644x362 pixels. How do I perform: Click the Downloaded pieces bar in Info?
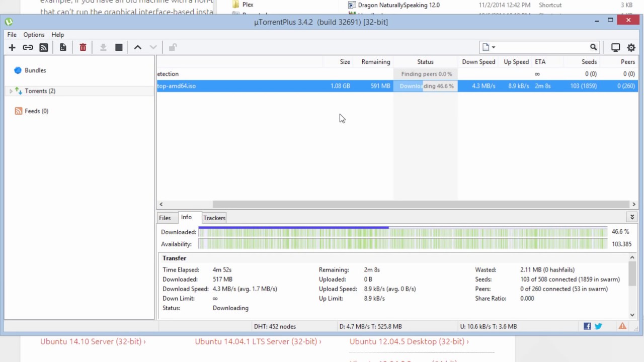[x=403, y=232]
